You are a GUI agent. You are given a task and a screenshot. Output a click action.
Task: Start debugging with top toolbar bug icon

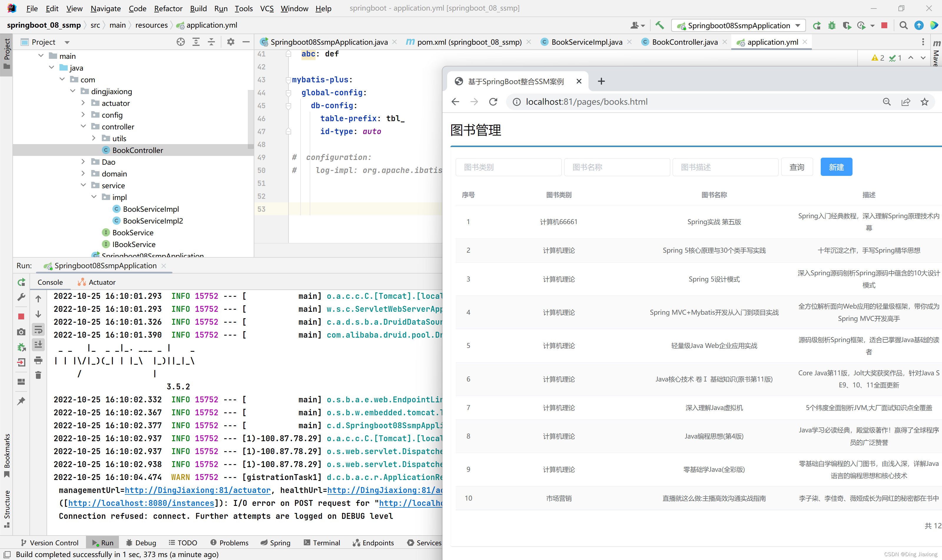(x=832, y=25)
